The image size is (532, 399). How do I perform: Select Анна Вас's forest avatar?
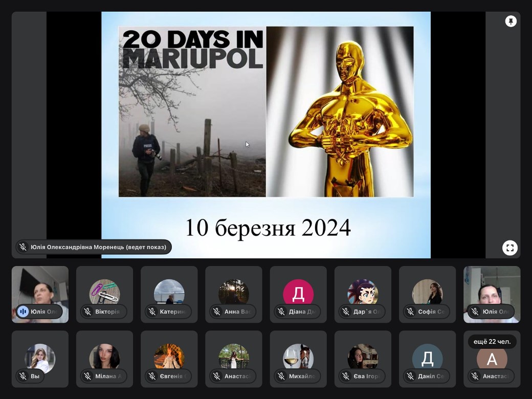click(x=234, y=293)
